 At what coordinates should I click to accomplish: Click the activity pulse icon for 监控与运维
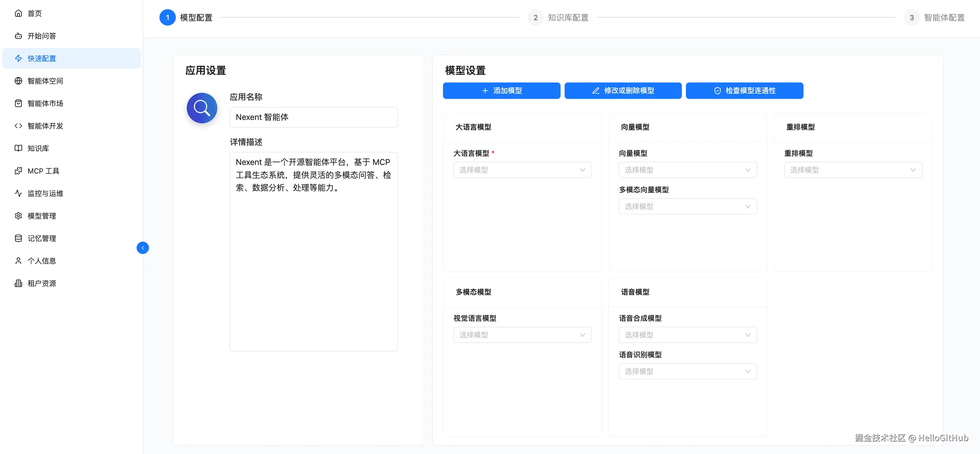18,193
